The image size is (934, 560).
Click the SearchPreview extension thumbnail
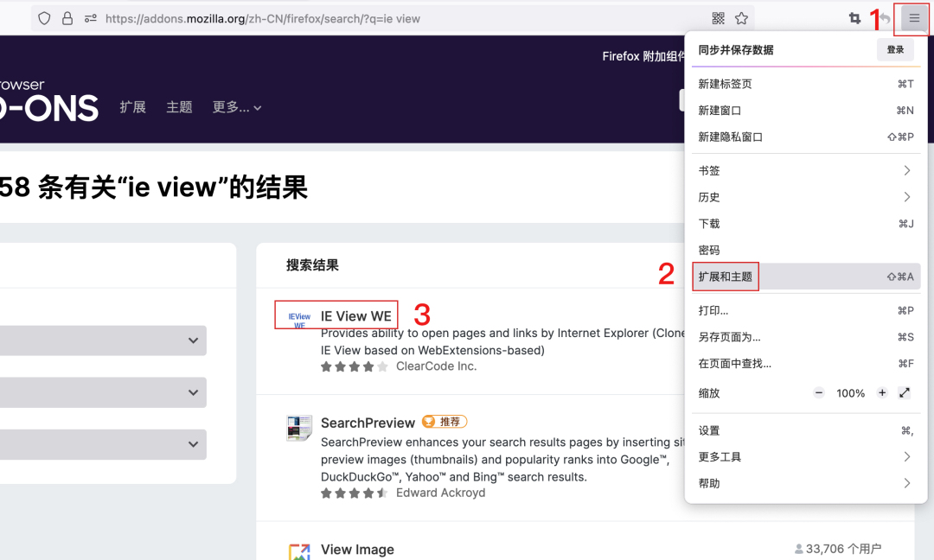click(x=297, y=429)
